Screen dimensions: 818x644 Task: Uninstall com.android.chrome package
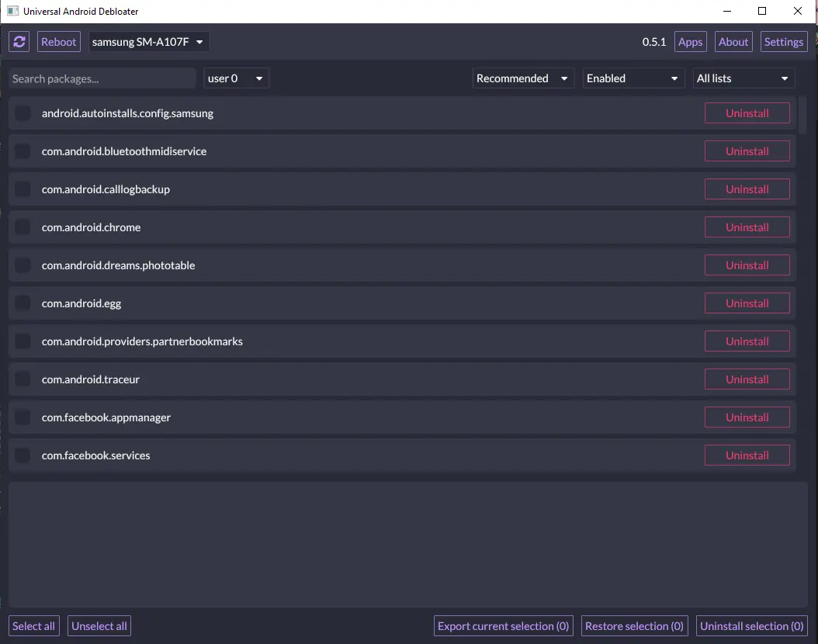747,227
